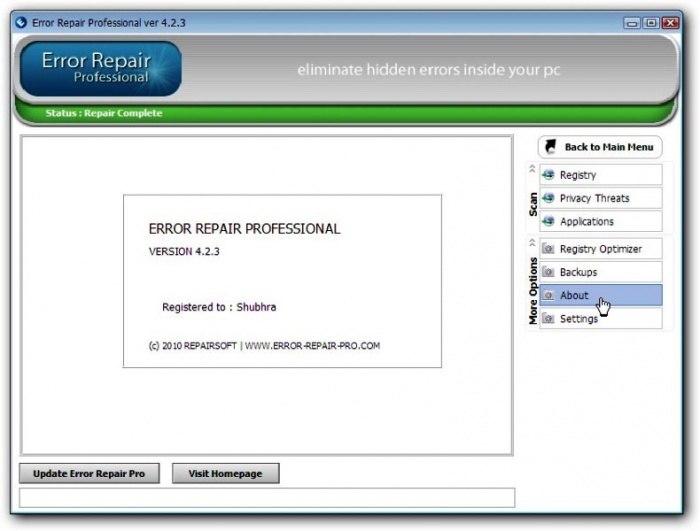The image size is (700, 531).
Task: Click the About item's gear icon
Action: coord(548,295)
